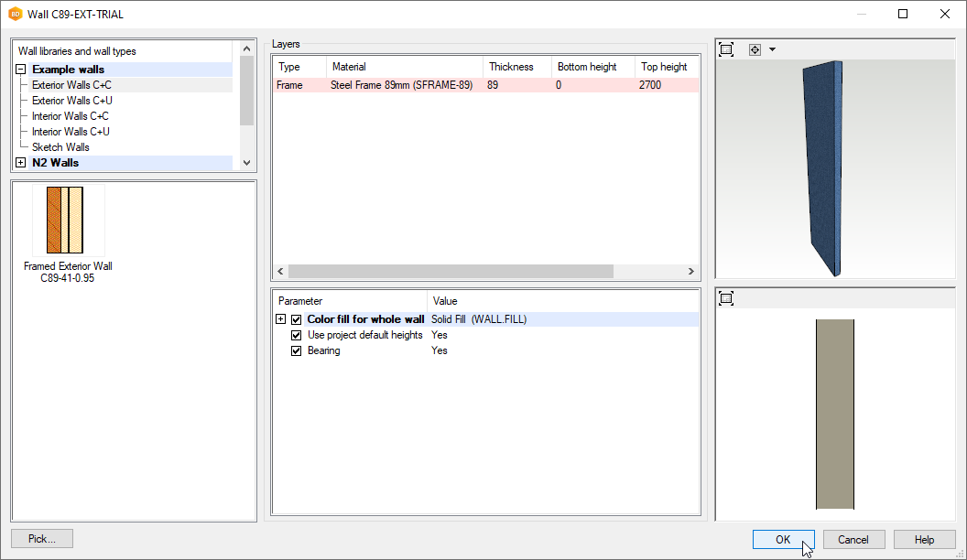Click the view orientation icon in 3D preview
967x560 pixels.
(x=755, y=49)
